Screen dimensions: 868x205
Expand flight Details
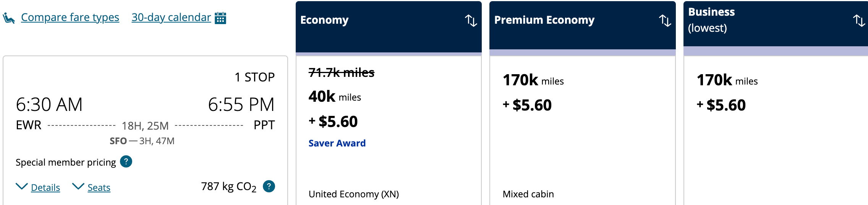45,187
